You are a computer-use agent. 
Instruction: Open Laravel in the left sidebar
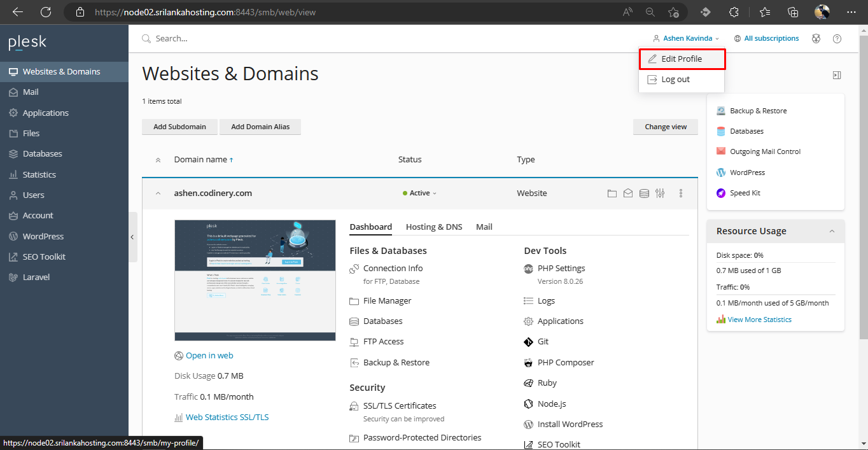[x=36, y=278]
